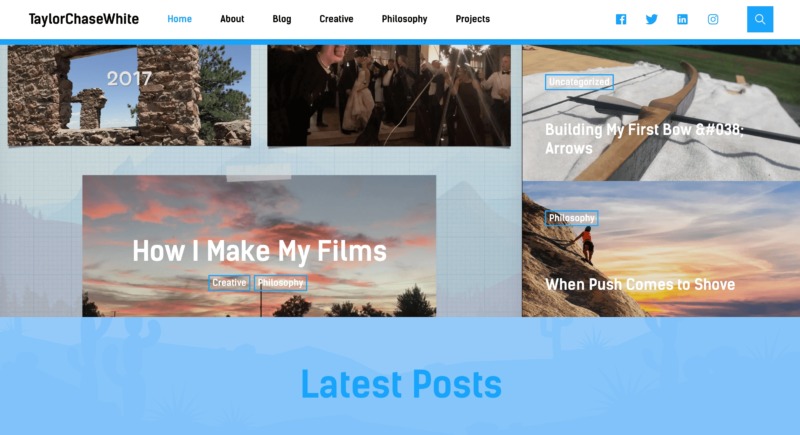Click the TaylorChaseWhite site logo
Viewport: 800px width, 435px height.
[84, 19]
